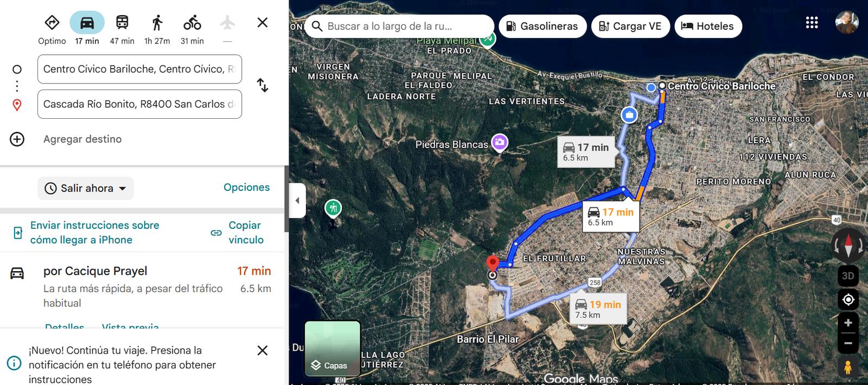Switch to public transit travel mode

[x=122, y=23]
